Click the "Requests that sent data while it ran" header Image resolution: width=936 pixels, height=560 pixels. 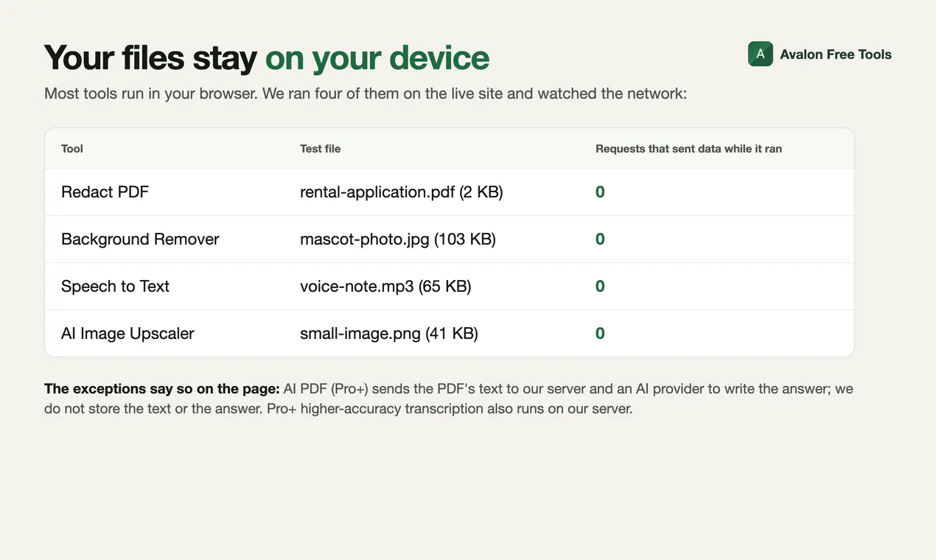coord(688,149)
